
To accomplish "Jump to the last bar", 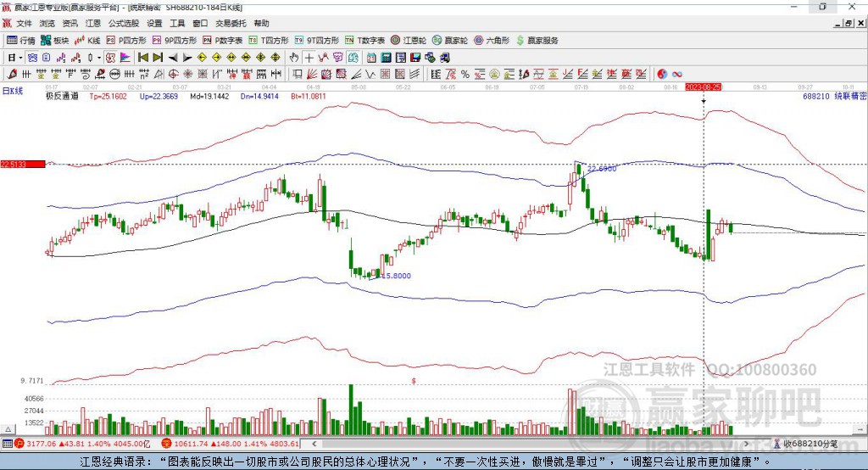I will coord(158,58).
